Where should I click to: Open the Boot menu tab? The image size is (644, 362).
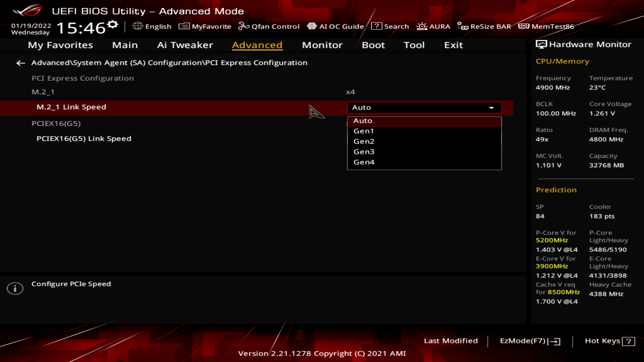click(373, 45)
